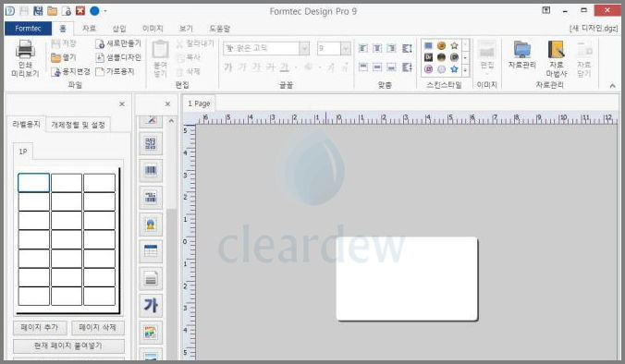Switch to the 도움말 ribbon tab

pyautogui.click(x=220, y=29)
